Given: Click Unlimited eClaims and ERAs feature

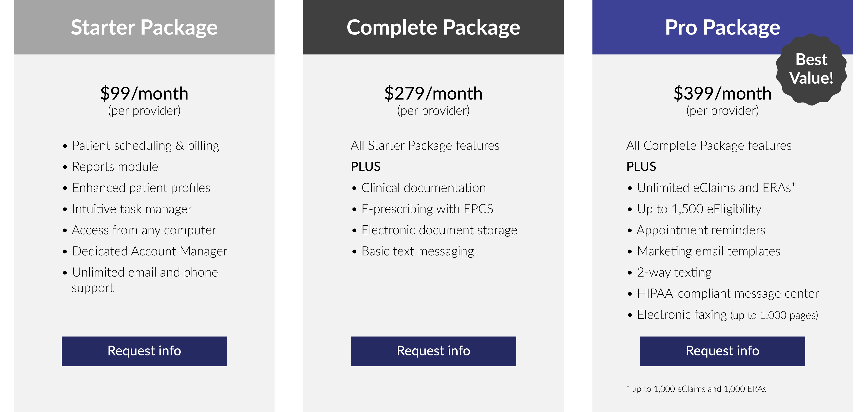Looking at the screenshot, I should (x=716, y=188).
